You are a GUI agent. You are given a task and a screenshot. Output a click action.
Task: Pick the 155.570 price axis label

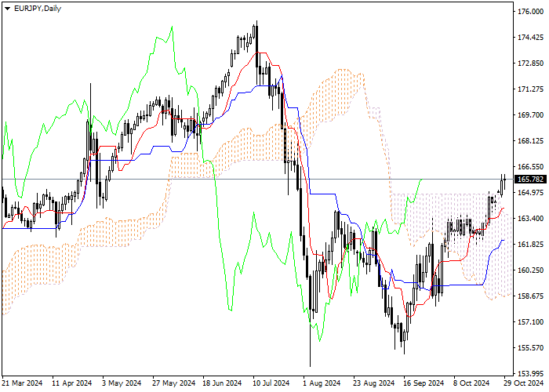click(x=530, y=348)
